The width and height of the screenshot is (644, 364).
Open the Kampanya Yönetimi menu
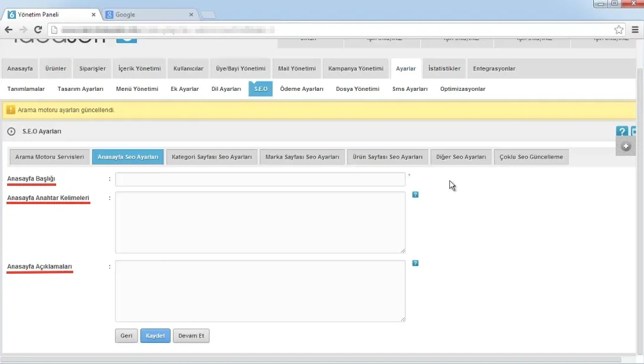click(x=356, y=68)
